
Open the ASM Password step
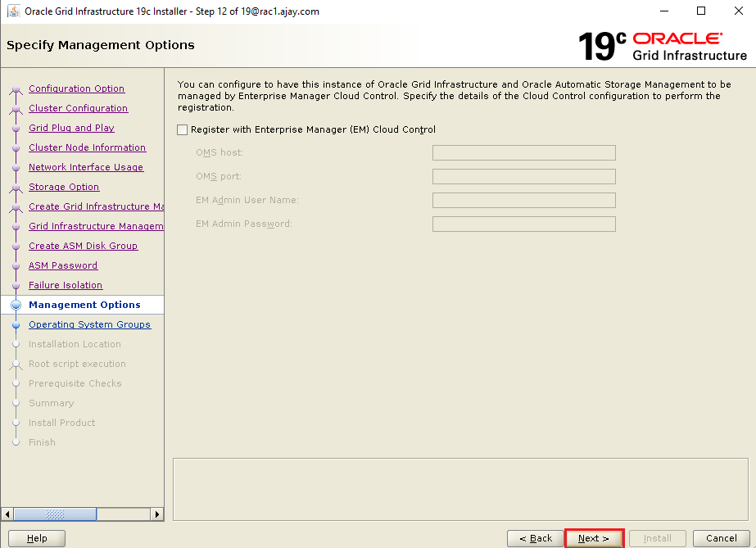pyautogui.click(x=63, y=265)
